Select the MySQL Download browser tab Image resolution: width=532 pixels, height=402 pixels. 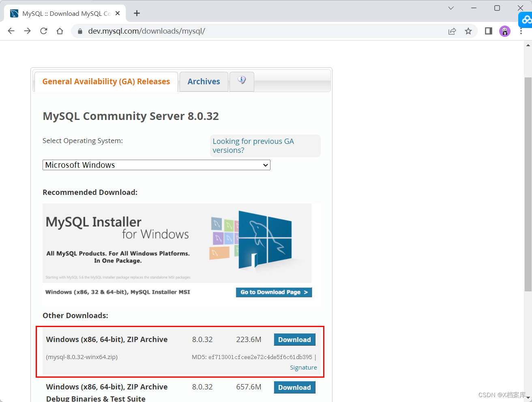click(x=65, y=13)
